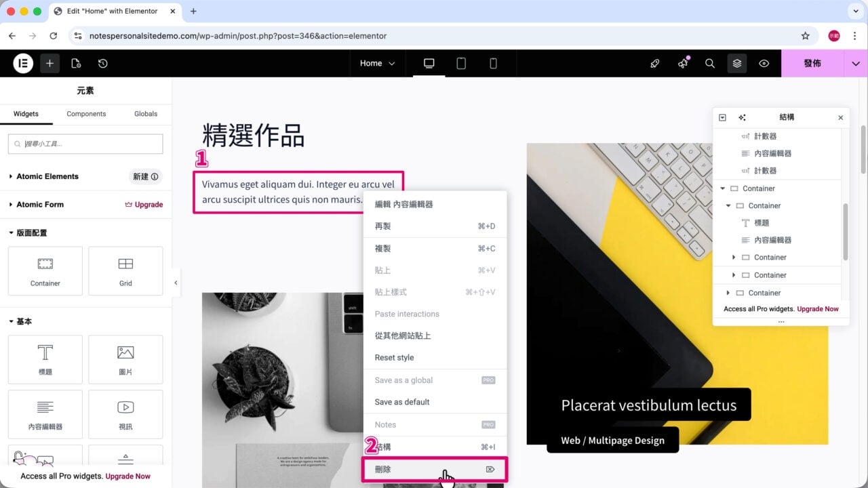Select the 標題 heading widget

(x=45, y=359)
